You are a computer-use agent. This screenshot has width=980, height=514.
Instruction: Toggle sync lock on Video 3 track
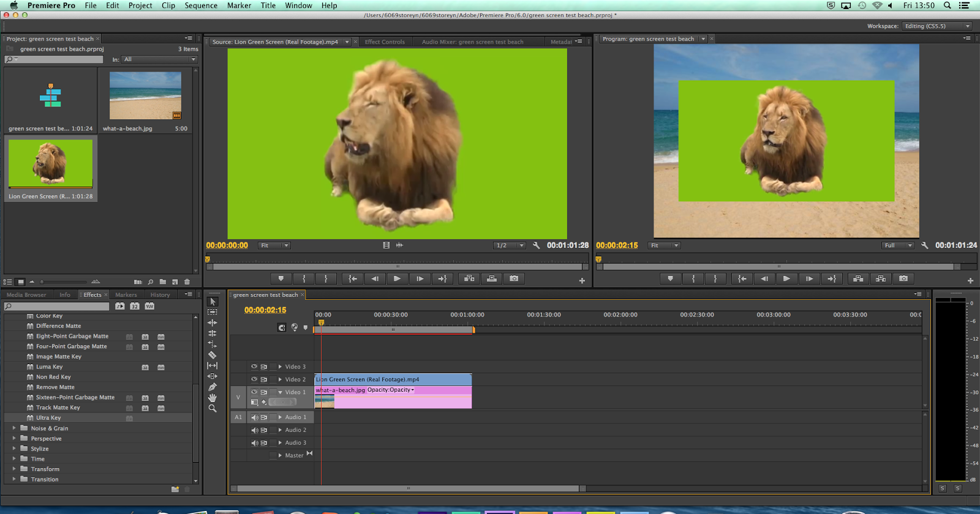coord(264,367)
